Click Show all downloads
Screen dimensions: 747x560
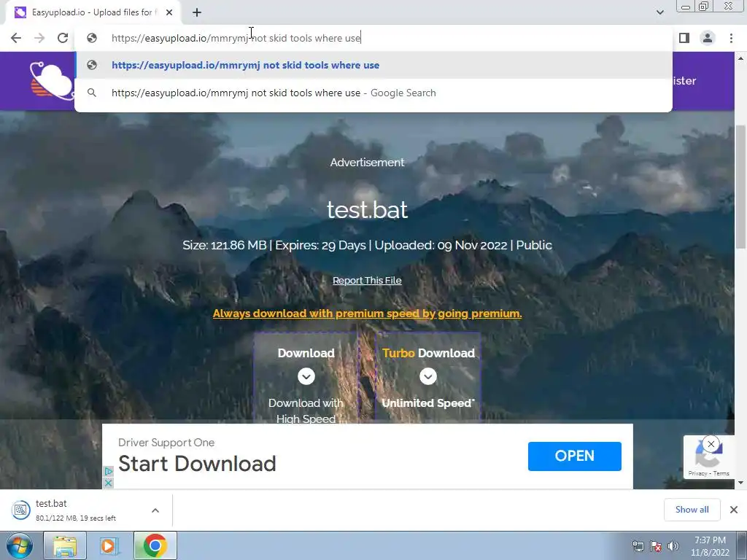692,510
